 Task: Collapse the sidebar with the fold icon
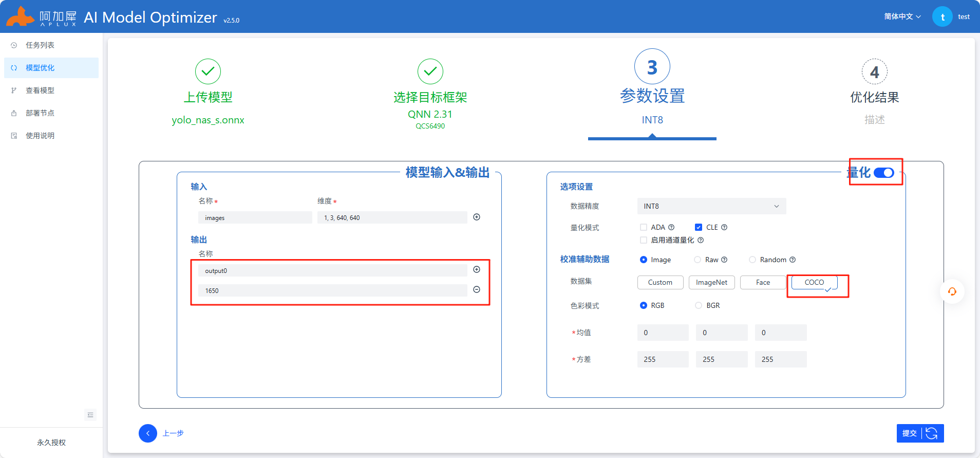click(x=90, y=415)
